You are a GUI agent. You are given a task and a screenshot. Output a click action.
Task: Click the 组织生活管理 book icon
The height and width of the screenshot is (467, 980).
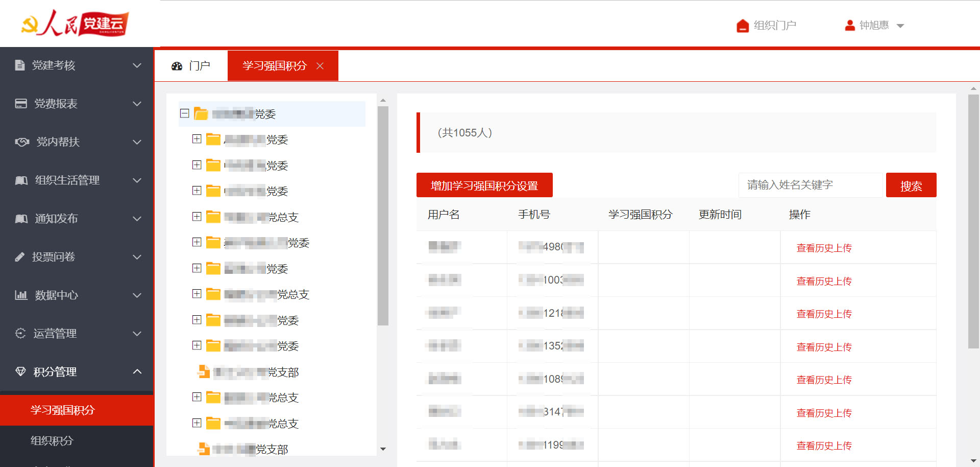(21, 180)
